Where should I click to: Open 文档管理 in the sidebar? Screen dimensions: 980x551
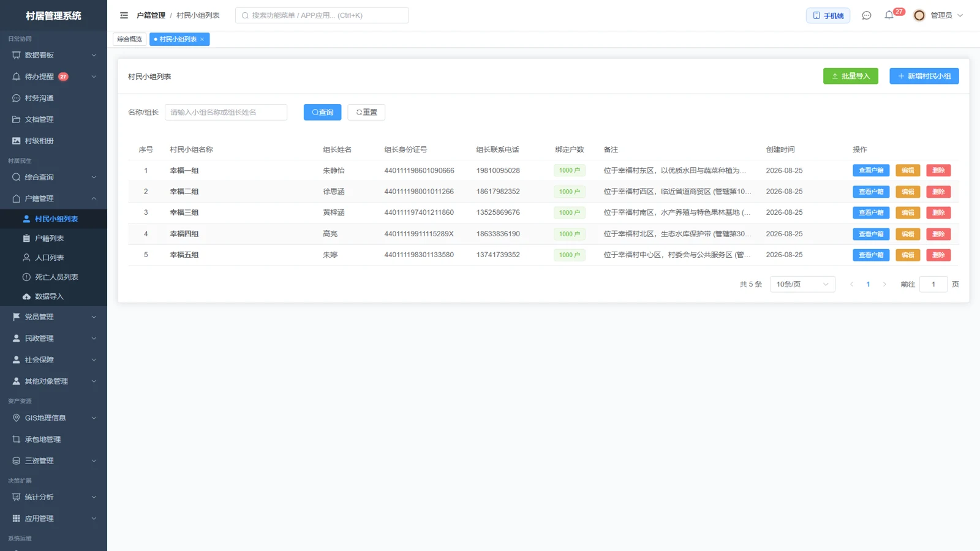53,119
